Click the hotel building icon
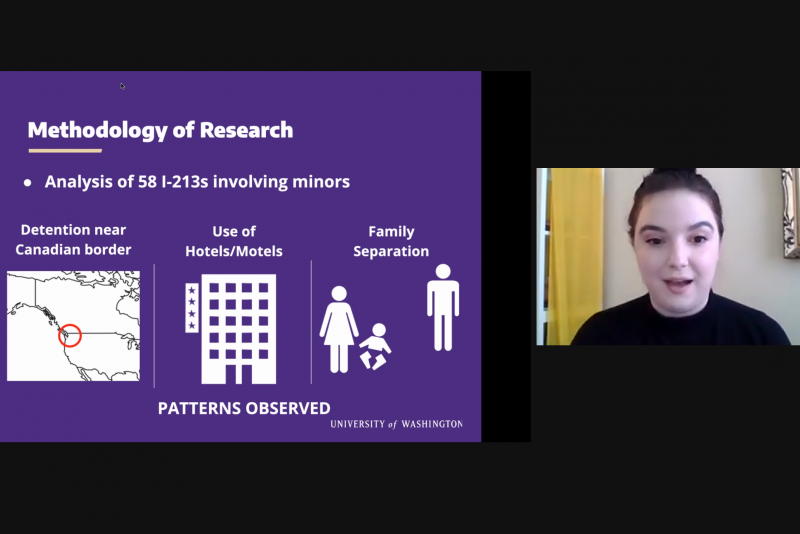800x534 pixels. click(x=239, y=329)
